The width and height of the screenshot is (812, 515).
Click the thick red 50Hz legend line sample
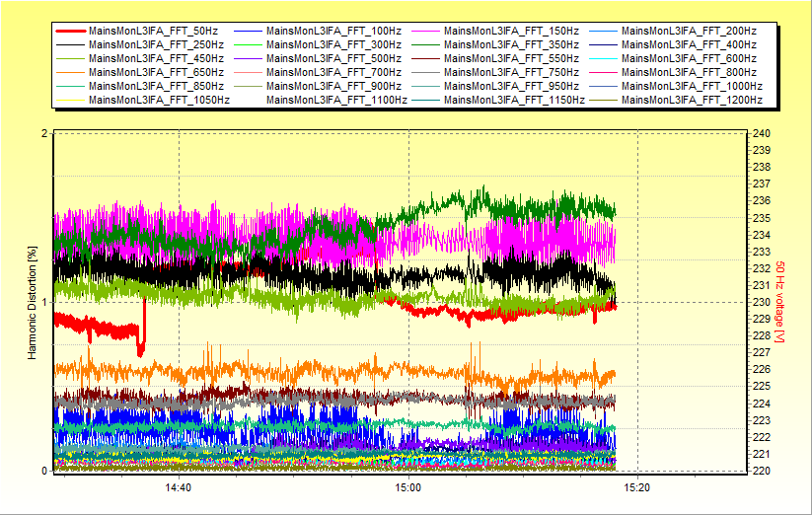71,31
